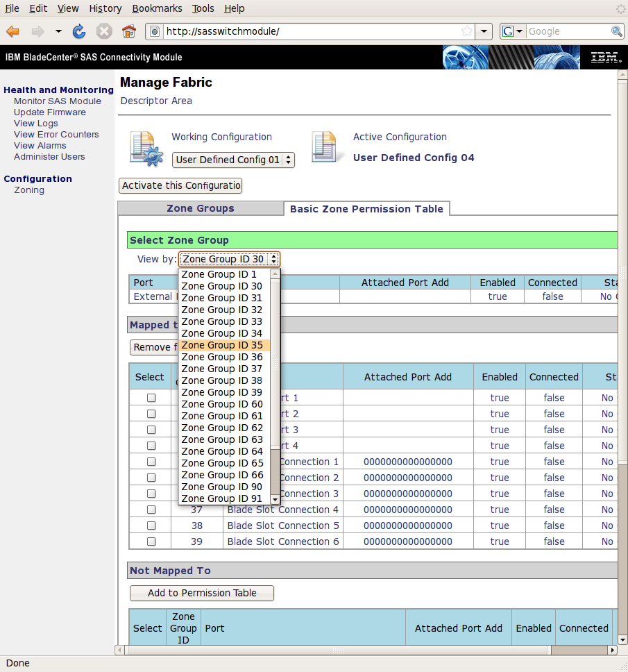Image resolution: width=628 pixels, height=672 pixels.
Task: Choose Zone Group ID 35 from list
Action: click(x=226, y=345)
